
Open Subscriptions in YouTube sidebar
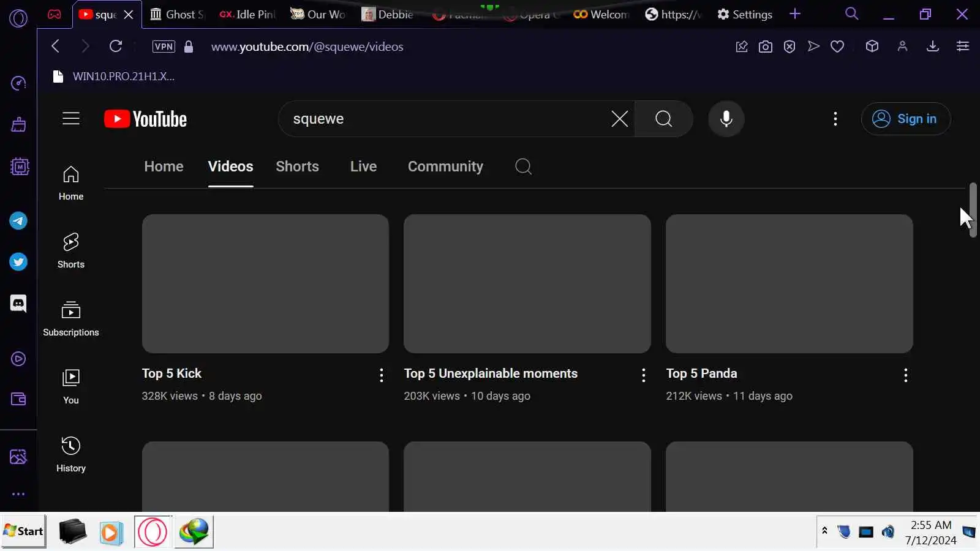[71, 319]
